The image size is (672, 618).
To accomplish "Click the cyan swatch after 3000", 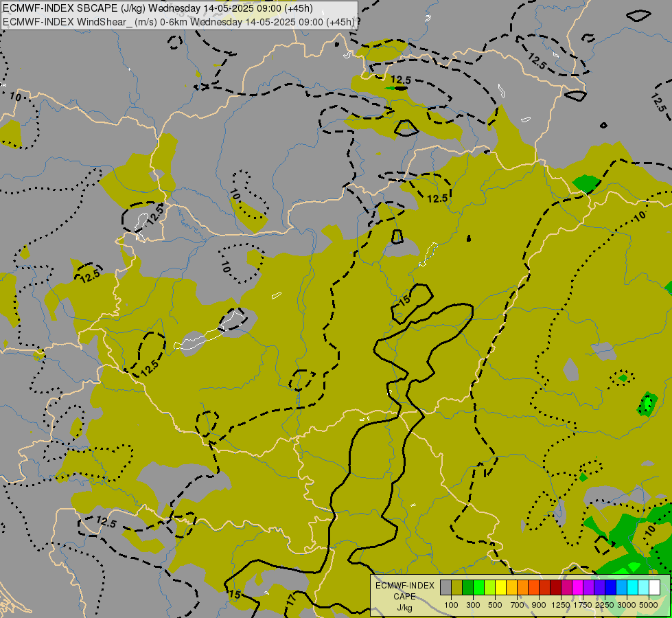I will click(x=633, y=588).
